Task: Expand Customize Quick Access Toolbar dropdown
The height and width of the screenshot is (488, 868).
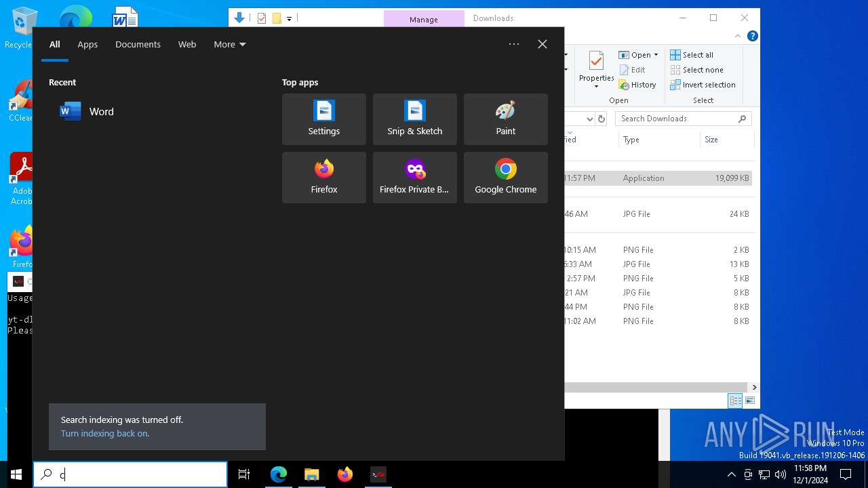Action: click(289, 18)
